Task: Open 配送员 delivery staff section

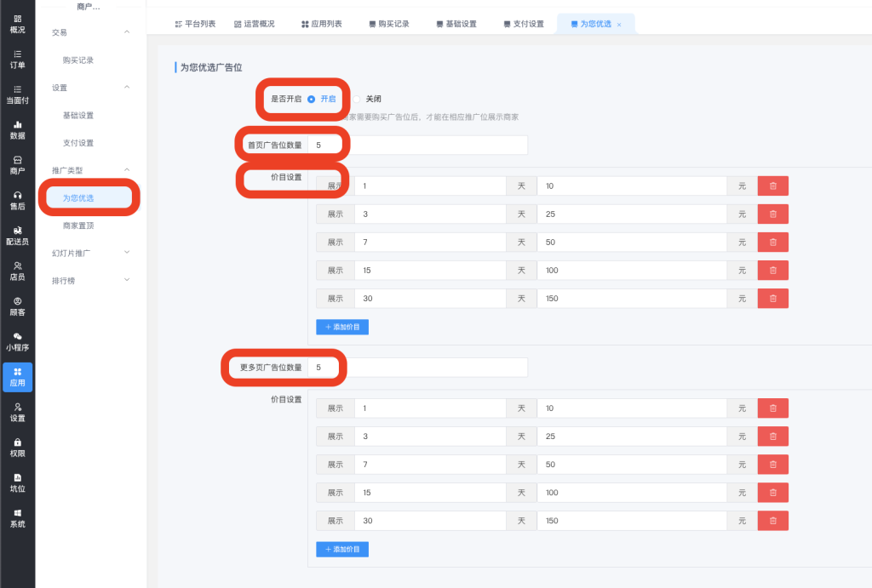Action: pos(17,236)
